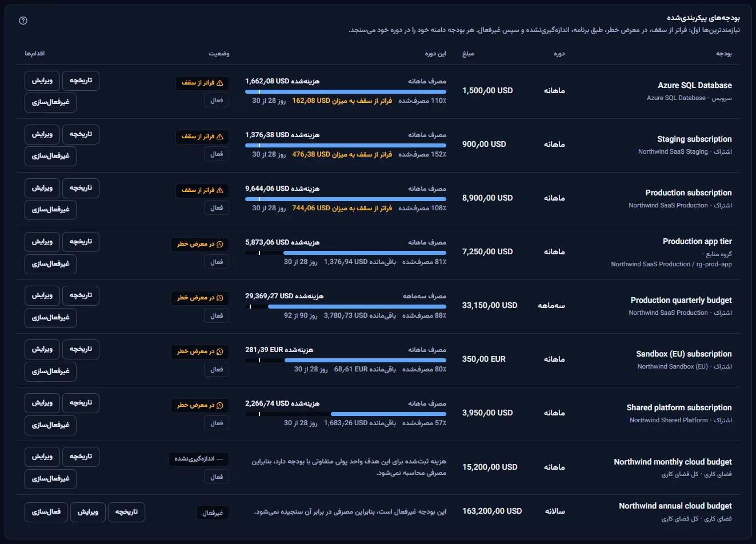
Task: Activate the Northwind annual cloud budget
Action: (x=46, y=512)
